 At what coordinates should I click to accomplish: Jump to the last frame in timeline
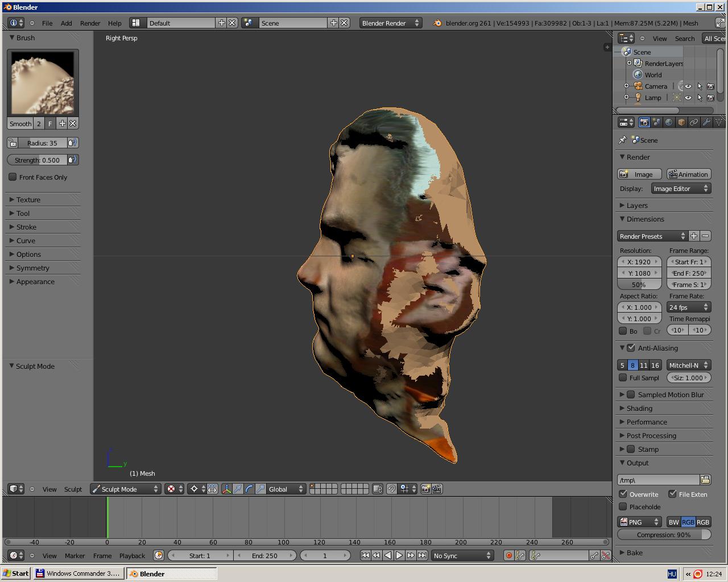click(x=423, y=556)
